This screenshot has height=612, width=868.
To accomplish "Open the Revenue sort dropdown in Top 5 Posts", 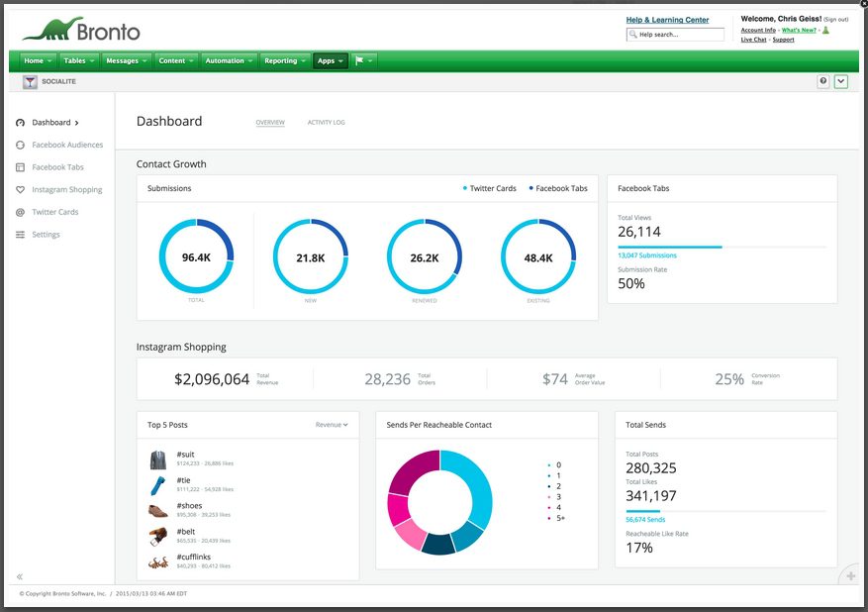I will [332, 425].
